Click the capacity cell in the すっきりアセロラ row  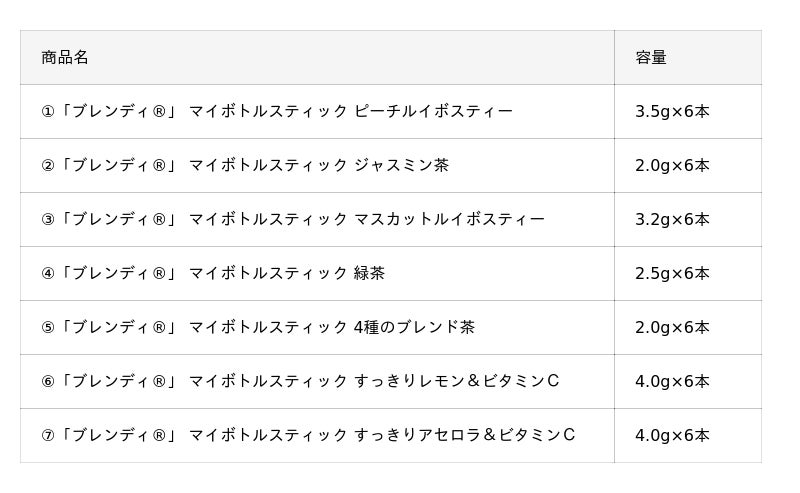(672, 435)
